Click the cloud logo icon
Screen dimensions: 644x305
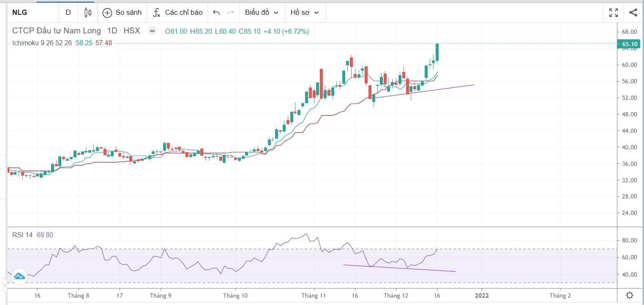coord(19,276)
